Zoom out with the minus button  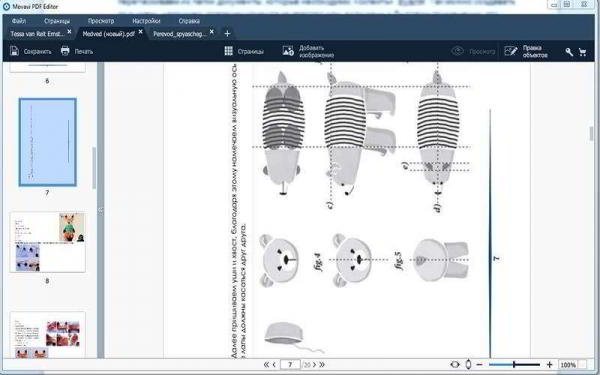point(479,365)
